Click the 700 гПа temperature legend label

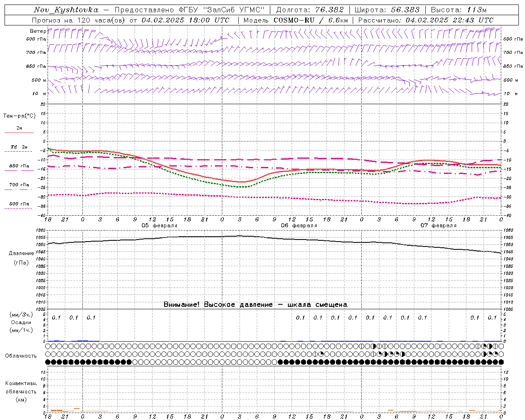[x=19, y=185]
